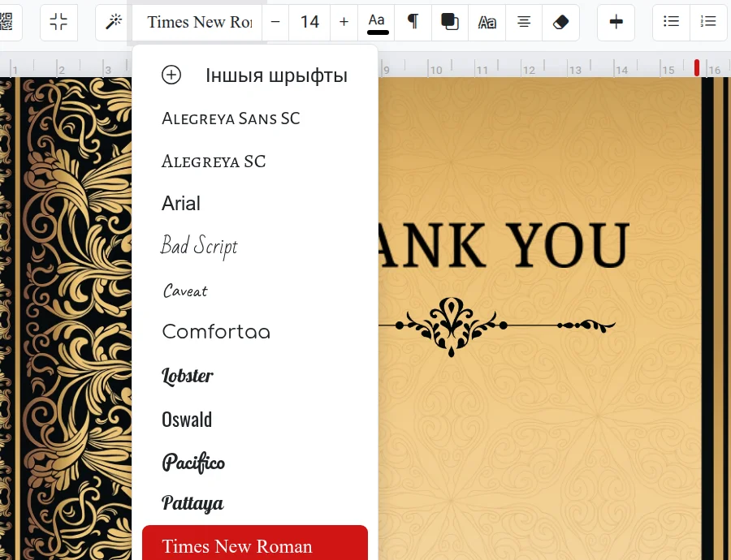Click the outlined Aa text style icon
Screen dimensions: 731x560
click(487, 22)
